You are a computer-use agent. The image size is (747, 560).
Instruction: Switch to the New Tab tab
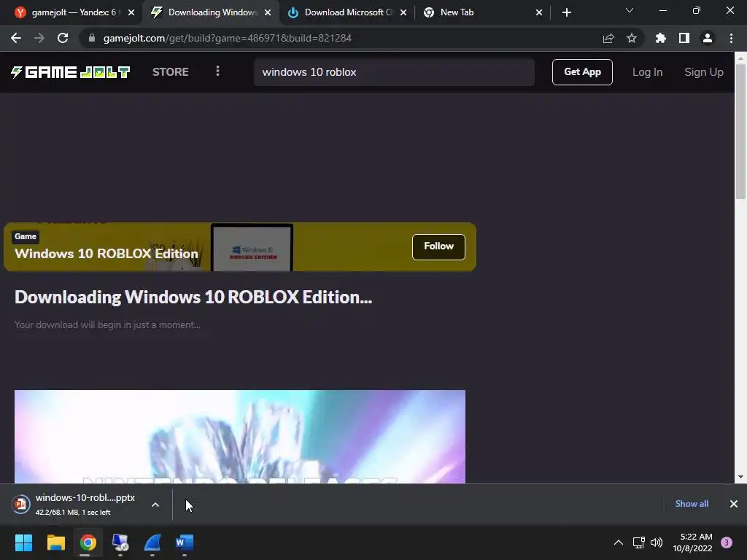481,12
